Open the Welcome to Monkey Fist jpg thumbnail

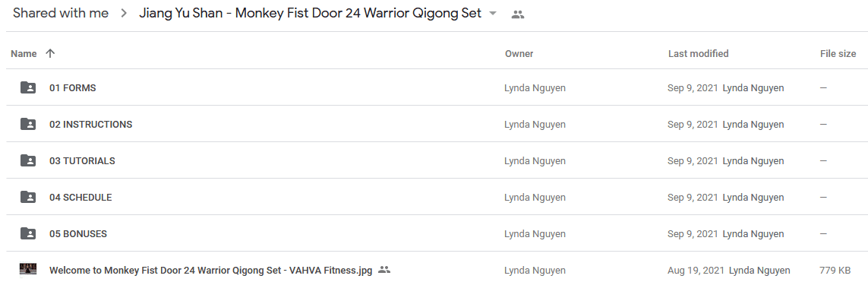[x=28, y=270]
